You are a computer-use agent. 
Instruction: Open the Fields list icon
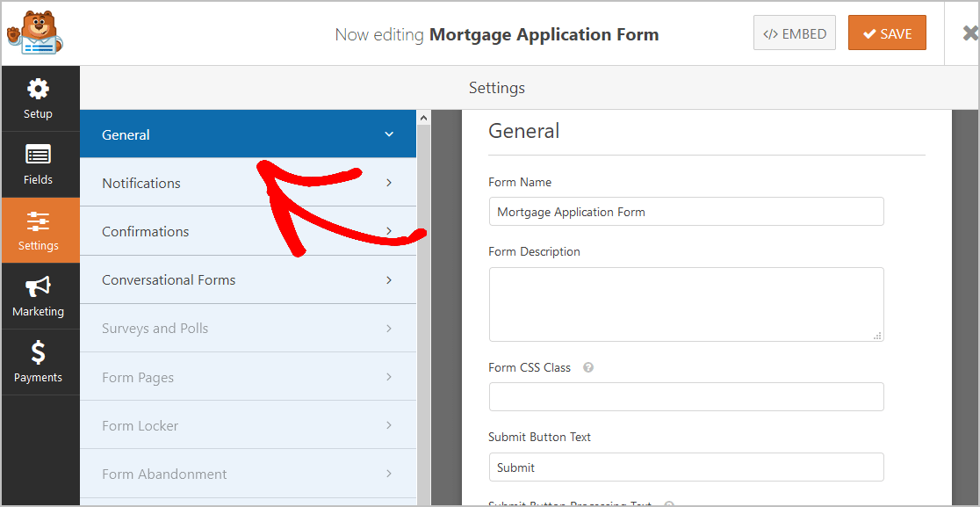pos(38,155)
